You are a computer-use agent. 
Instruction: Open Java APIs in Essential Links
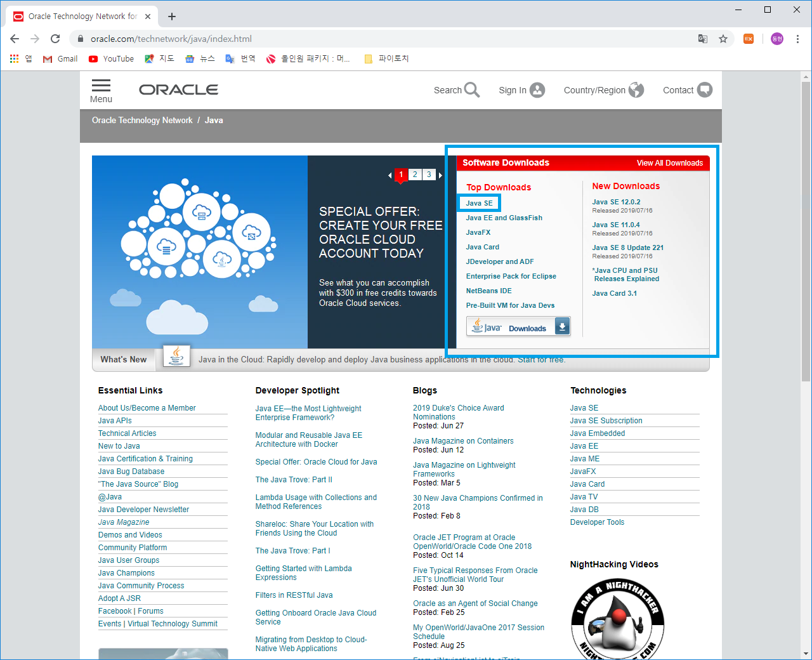(115, 421)
